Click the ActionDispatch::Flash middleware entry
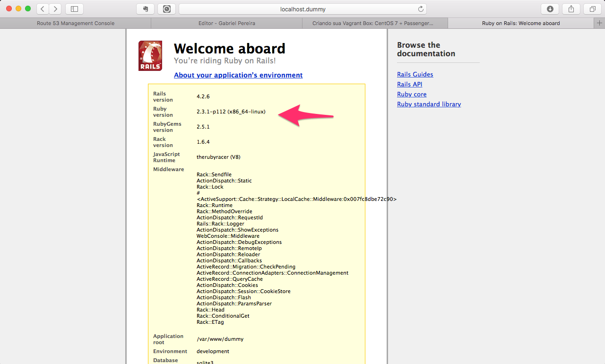The width and height of the screenshot is (605, 364). (224, 297)
